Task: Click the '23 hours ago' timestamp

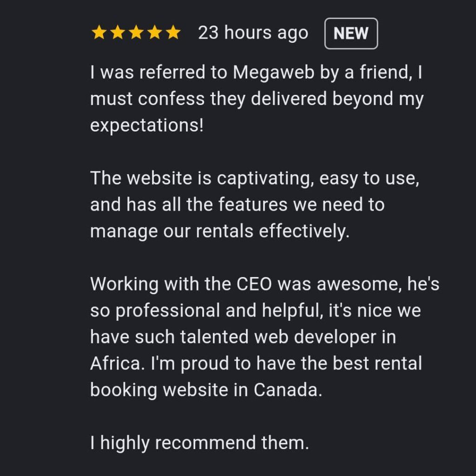Action: click(x=253, y=33)
